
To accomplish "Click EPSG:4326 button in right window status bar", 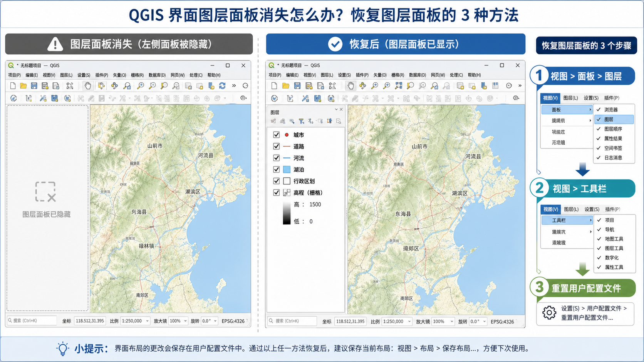I will click(x=502, y=321).
